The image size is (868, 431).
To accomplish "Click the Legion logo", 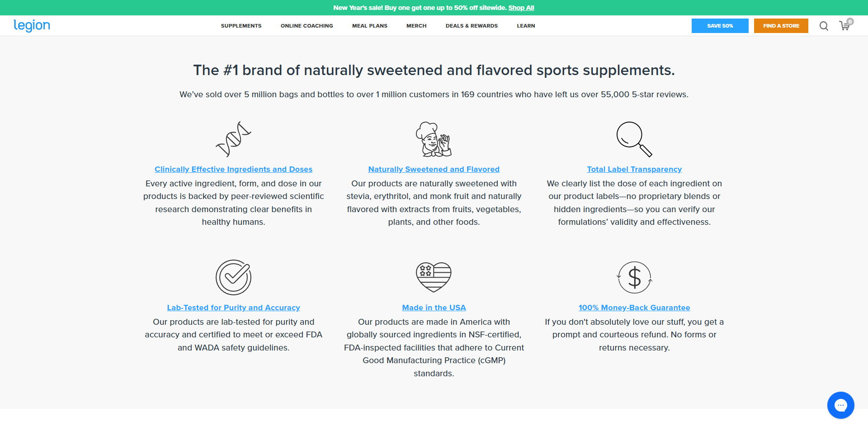I will click(x=32, y=26).
